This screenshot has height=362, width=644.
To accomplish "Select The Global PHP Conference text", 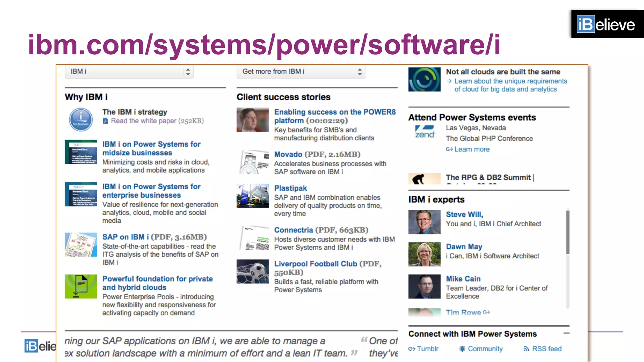I will pyautogui.click(x=489, y=139).
